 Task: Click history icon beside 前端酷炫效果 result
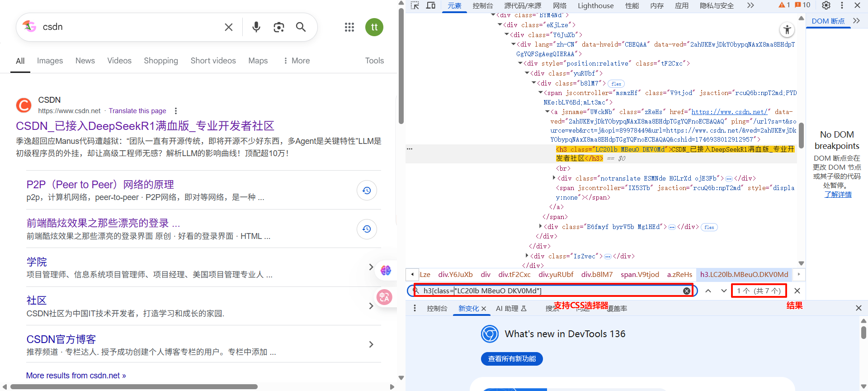pyautogui.click(x=367, y=229)
